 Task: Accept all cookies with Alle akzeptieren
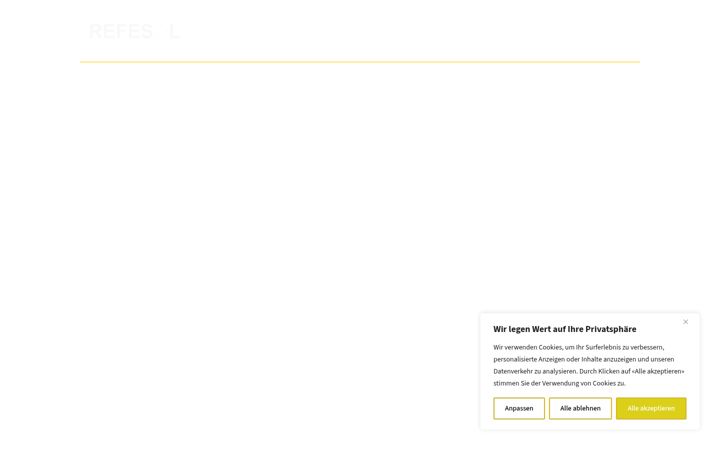651,408
